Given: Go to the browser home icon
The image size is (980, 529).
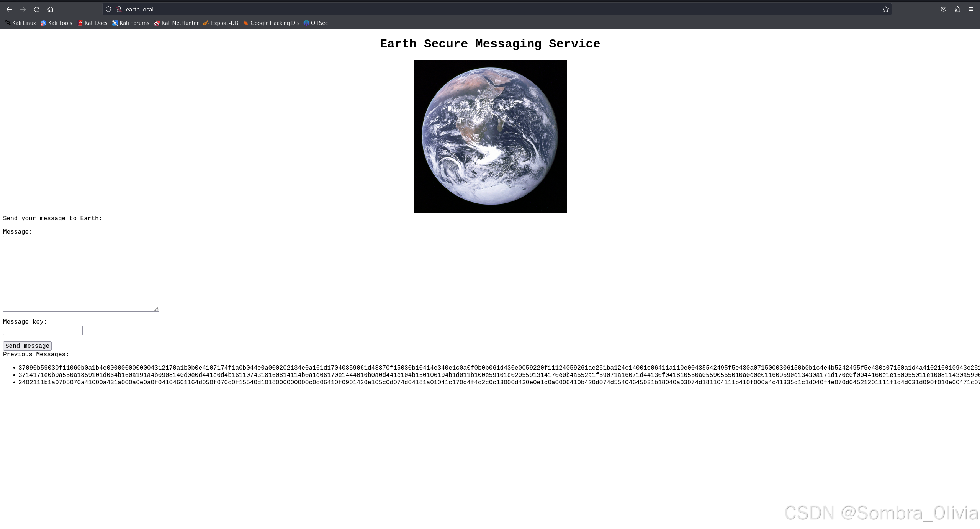Looking at the screenshot, I should tap(50, 9).
